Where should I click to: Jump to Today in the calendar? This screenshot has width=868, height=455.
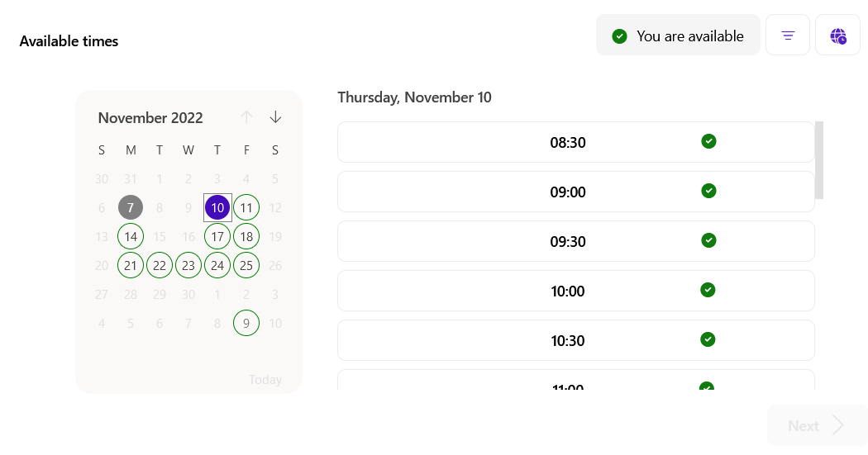pyautogui.click(x=265, y=380)
